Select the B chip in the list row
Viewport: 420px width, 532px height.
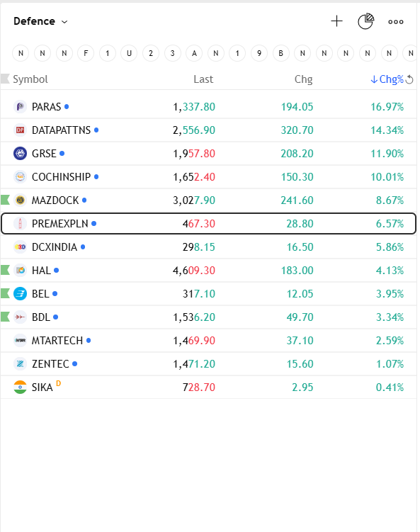[281, 53]
